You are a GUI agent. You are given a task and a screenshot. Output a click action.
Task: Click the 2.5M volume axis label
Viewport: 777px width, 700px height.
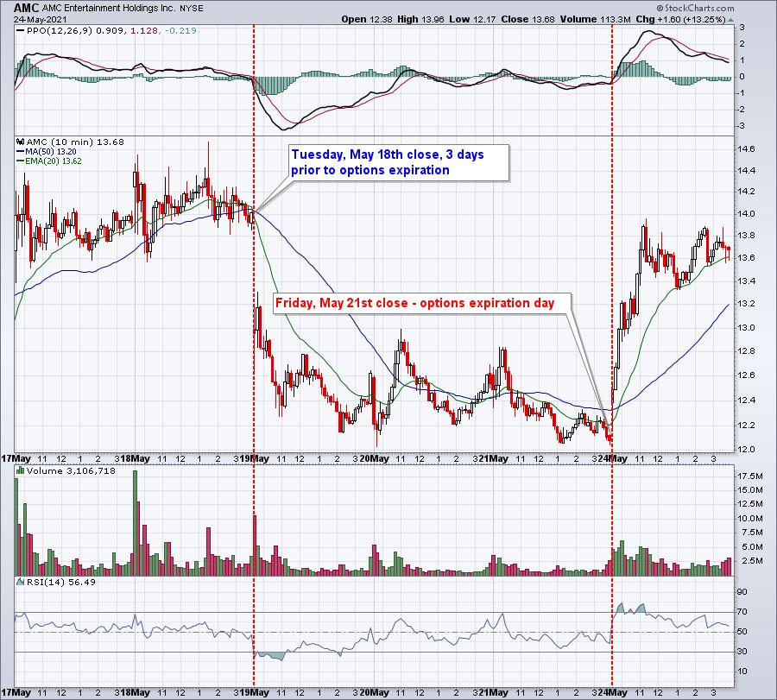[752, 560]
